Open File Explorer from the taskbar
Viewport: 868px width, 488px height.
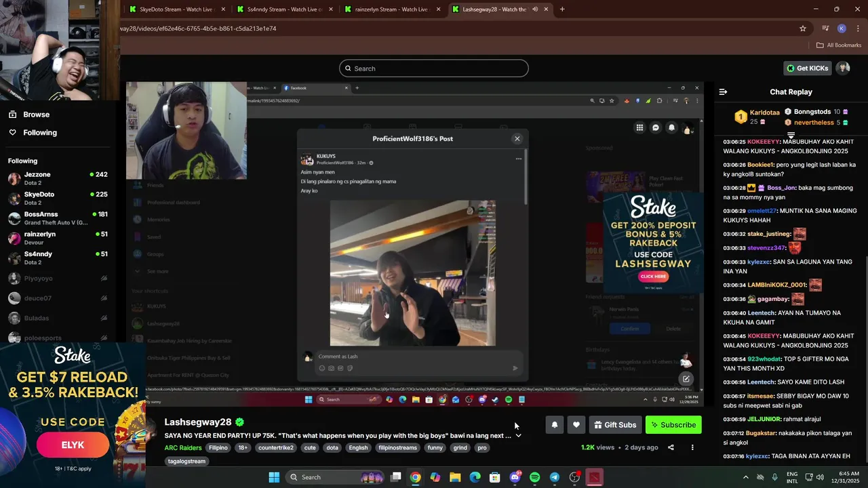click(455, 477)
